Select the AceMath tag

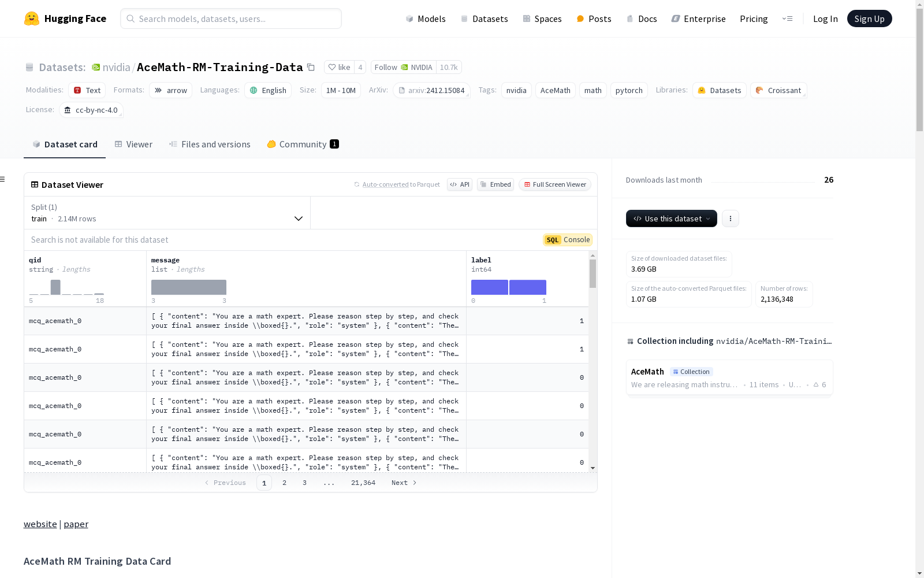(x=556, y=90)
